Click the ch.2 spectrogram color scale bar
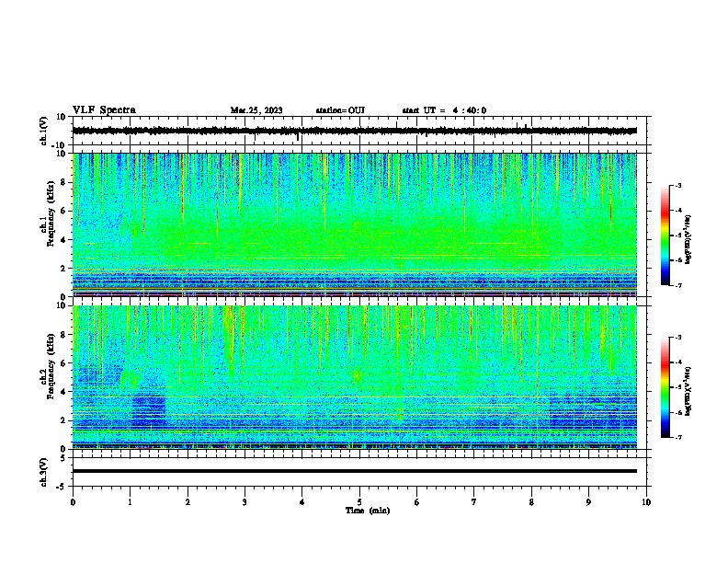Image resolution: width=728 pixels, height=563 pixels. (x=665, y=387)
